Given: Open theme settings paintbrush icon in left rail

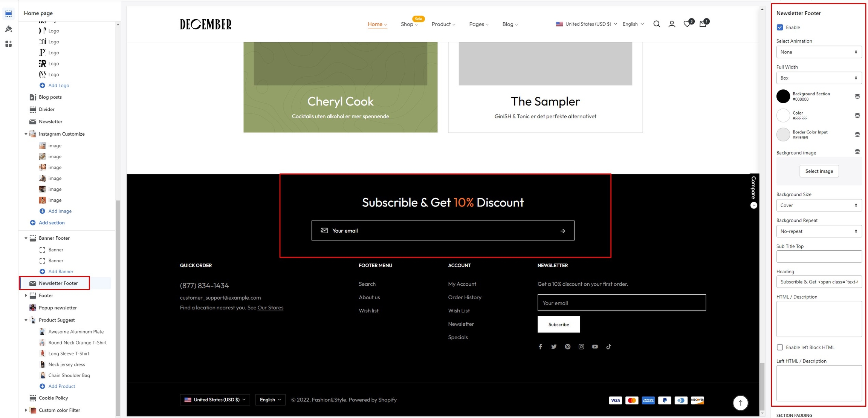Looking at the screenshot, I should point(8,29).
